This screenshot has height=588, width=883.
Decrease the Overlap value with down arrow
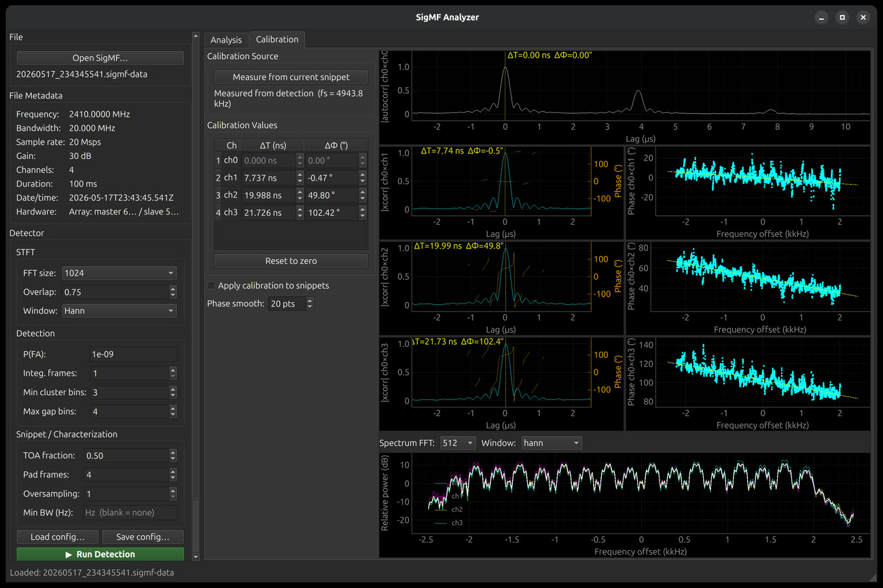pyautogui.click(x=173, y=295)
